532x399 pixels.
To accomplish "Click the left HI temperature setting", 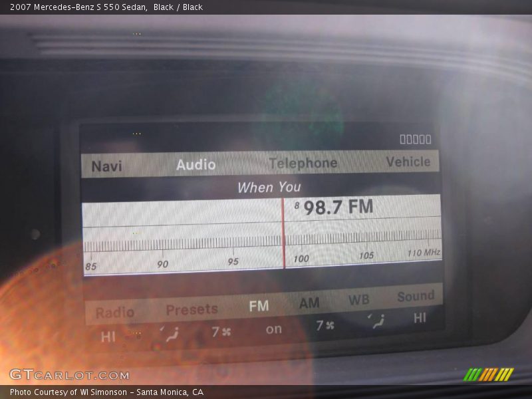I will click(108, 337).
